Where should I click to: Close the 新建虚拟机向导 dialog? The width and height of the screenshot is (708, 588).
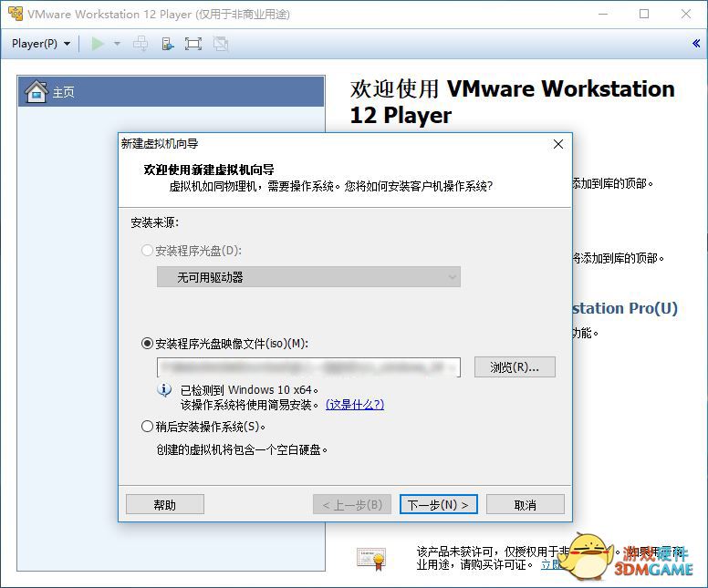pyautogui.click(x=558, y=144)
